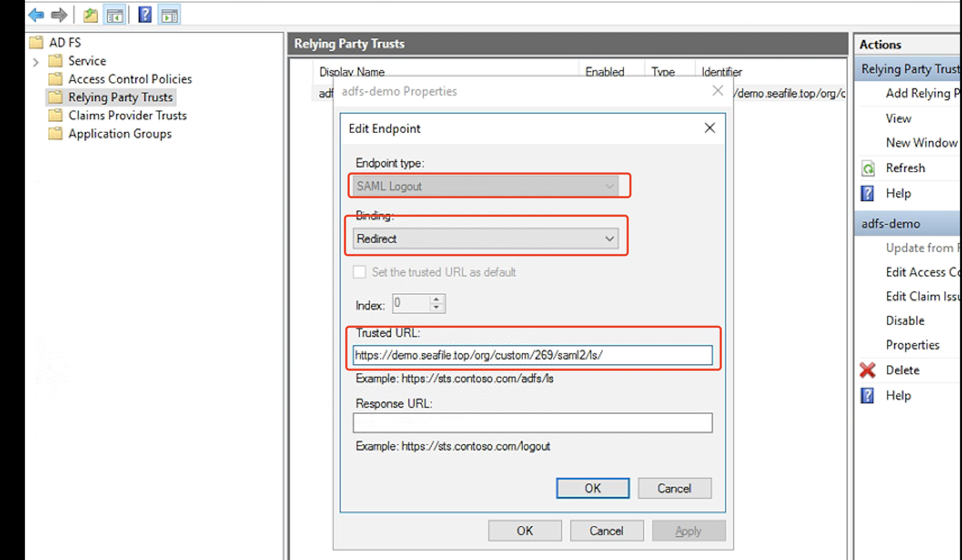
Task: Increase the Index spinner value
Action: click(436, 299)
